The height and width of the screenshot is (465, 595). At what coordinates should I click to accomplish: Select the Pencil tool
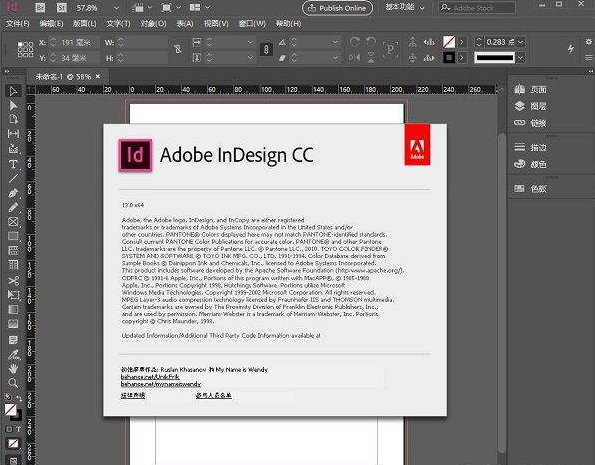pos(13,207)
